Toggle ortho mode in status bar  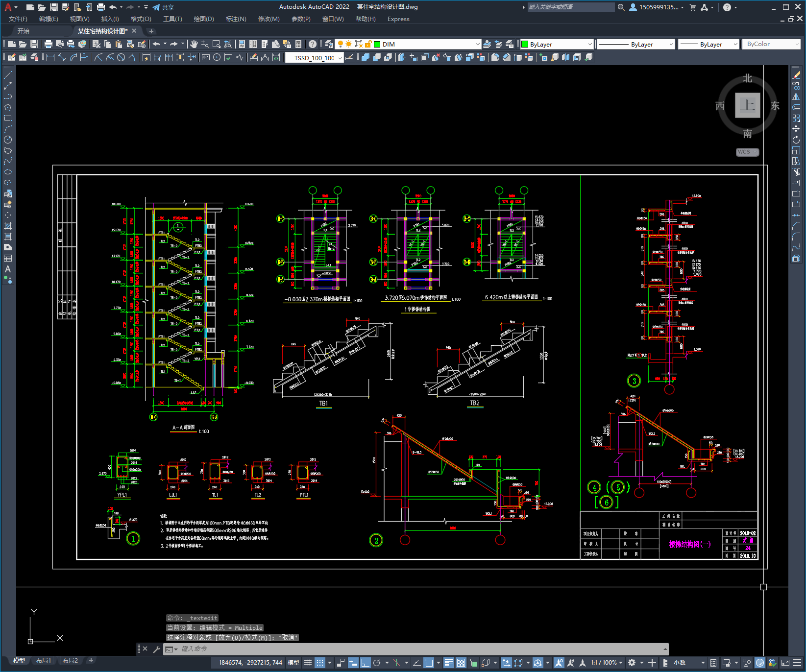(x=365, y=663)
